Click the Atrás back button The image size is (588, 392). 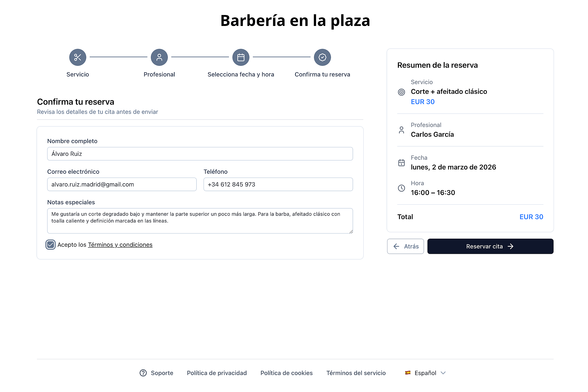405,246
